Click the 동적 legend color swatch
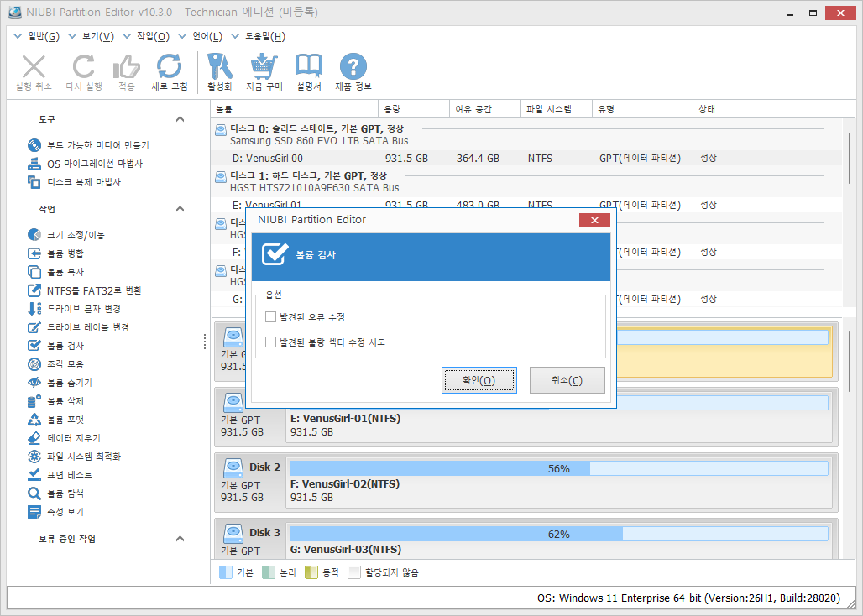 tap(311, 572)
